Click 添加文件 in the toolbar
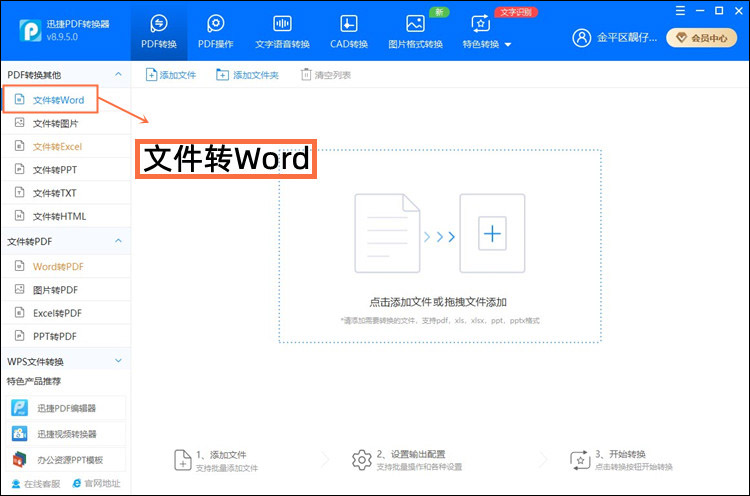 coord(171,75)
